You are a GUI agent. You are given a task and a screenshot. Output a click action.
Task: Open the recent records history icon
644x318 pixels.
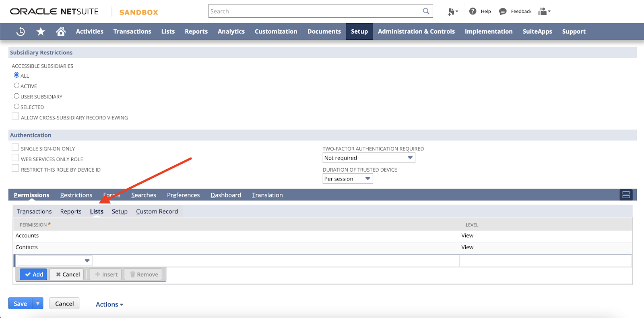point(21,31)
